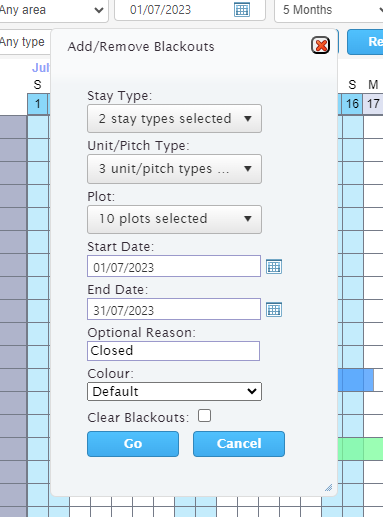Click the Go button
Viewport: 383px width, 517px height.
pos(133,444)
